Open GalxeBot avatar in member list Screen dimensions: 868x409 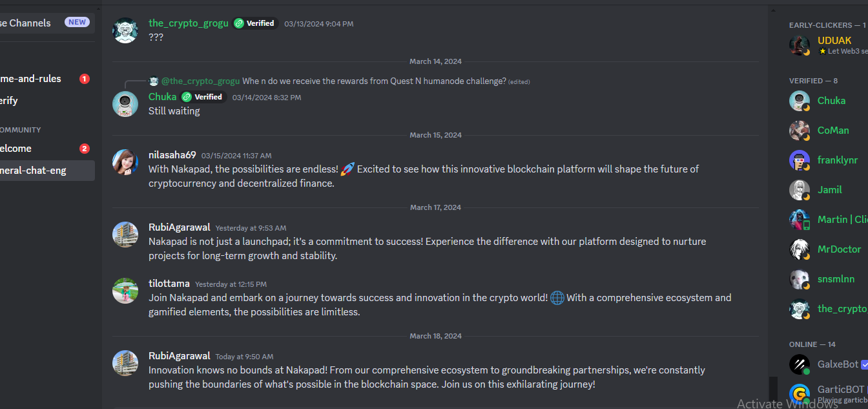(800, 364)
